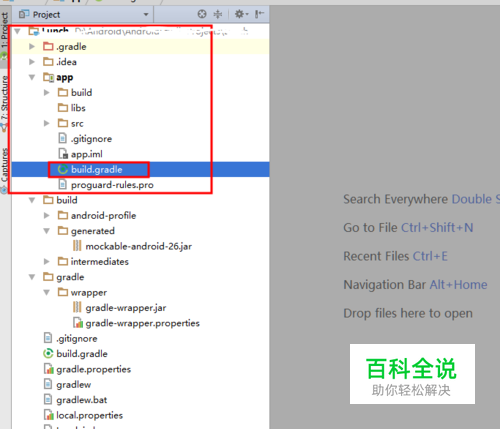Click the gradle-wrapper.jar archive icon
500x429 pixels.
point(77,308)
